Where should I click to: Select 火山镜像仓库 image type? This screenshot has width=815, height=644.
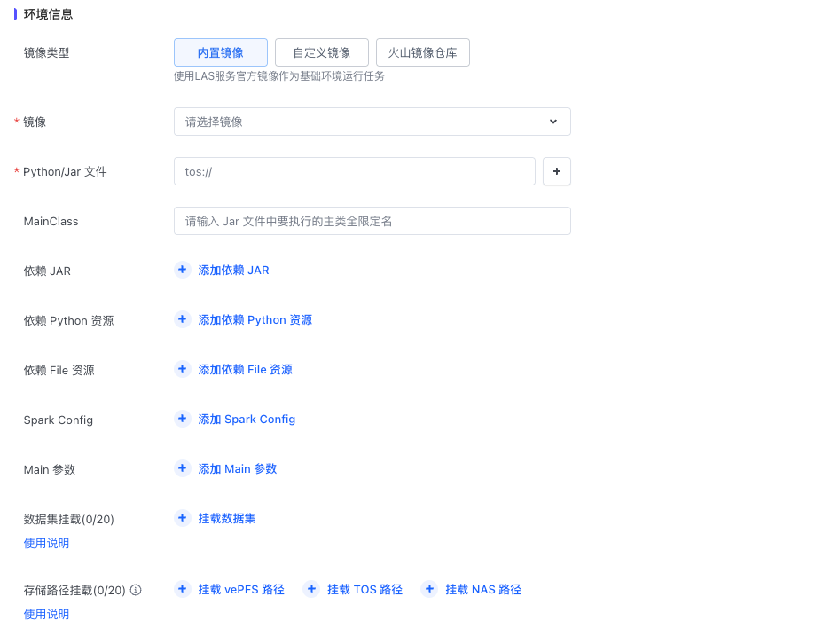[422, 52]
